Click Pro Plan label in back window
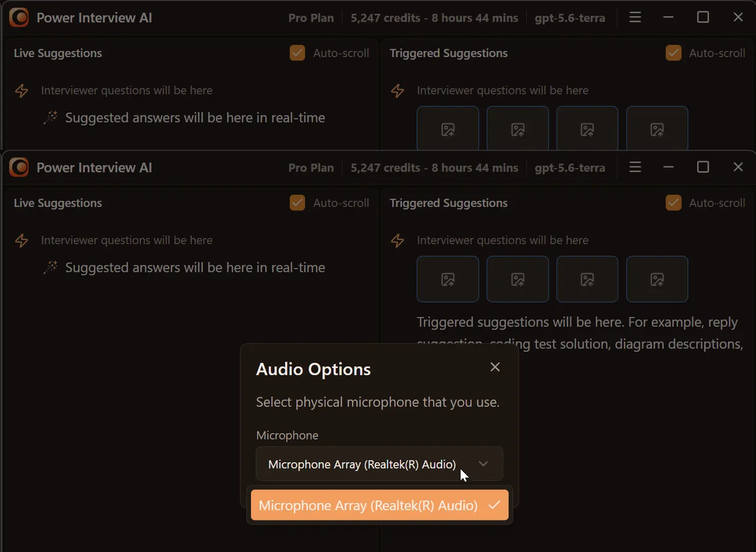The height and width of the screenshot is (552, 756). [311, 18]
